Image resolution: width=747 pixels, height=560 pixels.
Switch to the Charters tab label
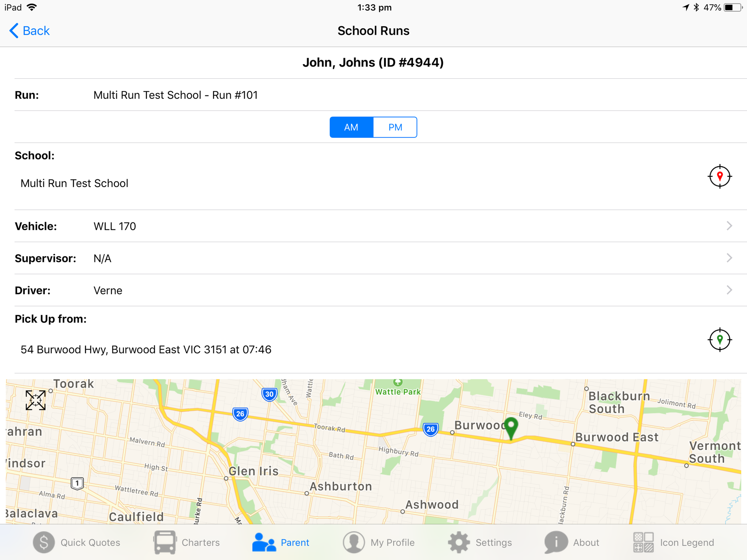tap(201, 542)
